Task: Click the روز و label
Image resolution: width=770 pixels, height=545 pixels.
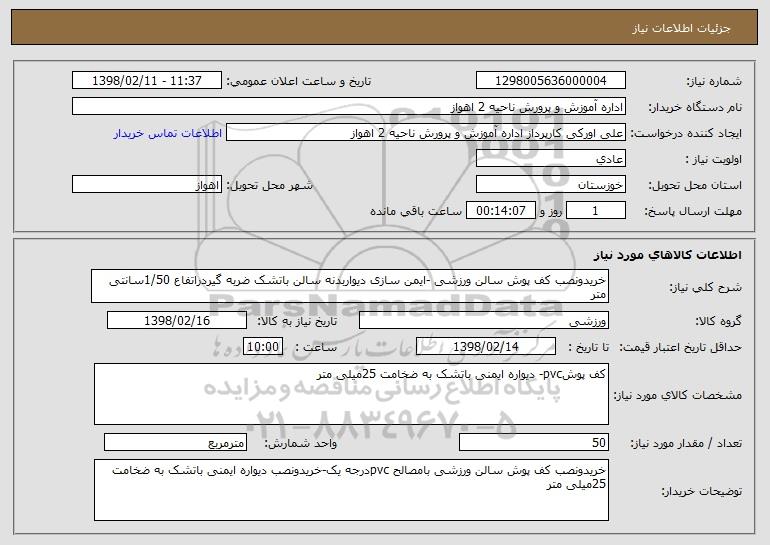Action: [x=550, y=211]
